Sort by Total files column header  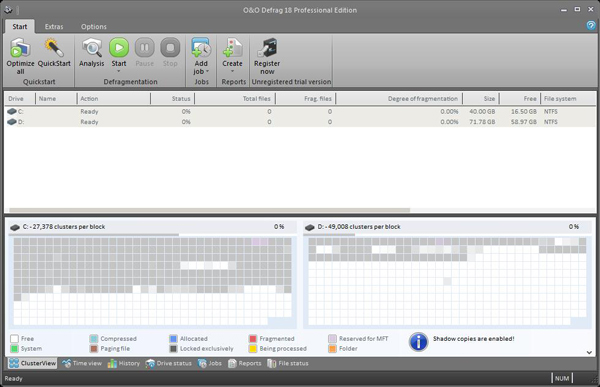click(x=235, y=99)
